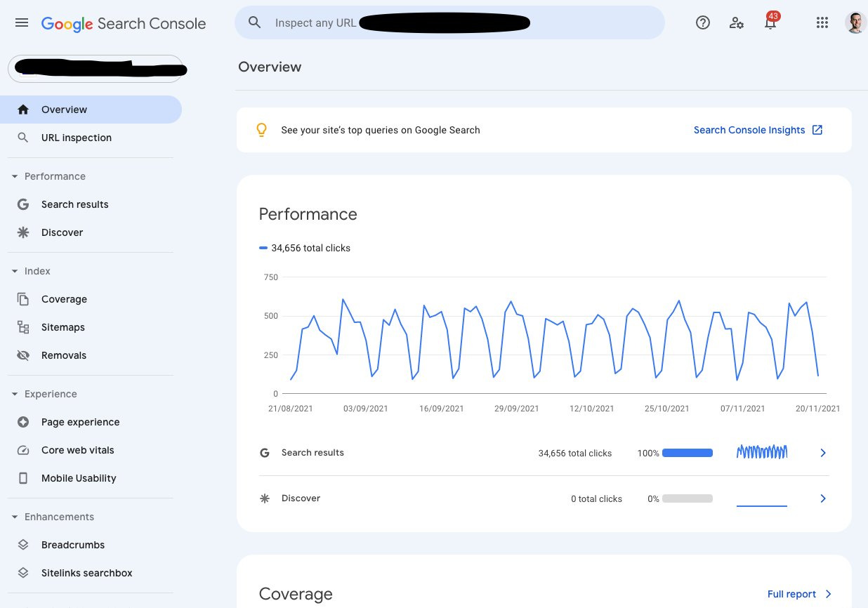Click the Inspect any URL input field
868x608 pixels.
pyautogui.click(x=449, y=22)
